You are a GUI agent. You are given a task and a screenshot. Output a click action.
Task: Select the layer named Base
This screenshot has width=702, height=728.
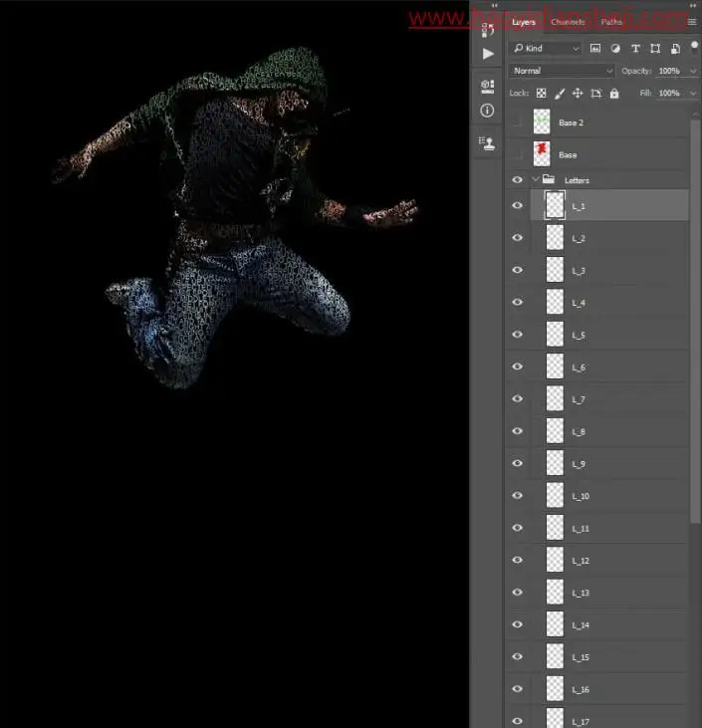coord(568,155)
